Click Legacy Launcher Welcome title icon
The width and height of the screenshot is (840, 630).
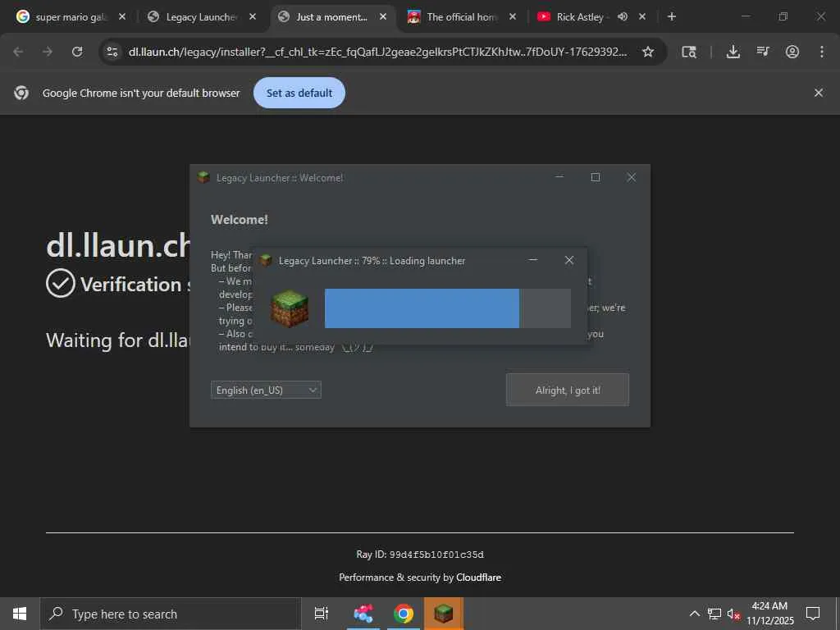(x=203, y=177)
